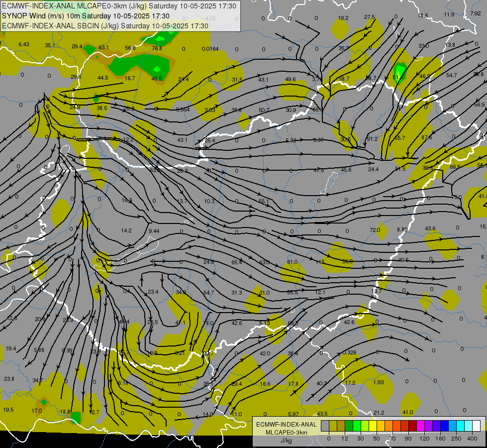Screen dimensions: 487x448
Task: Click the map value 63.1
Action: tap(103, 47)
